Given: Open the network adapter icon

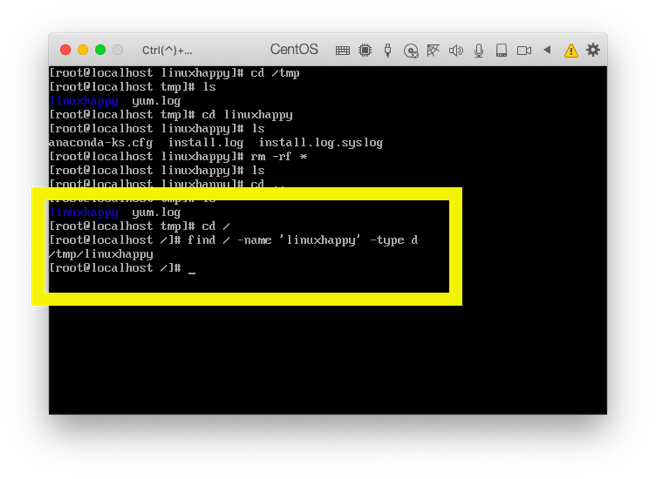Looking at the screenshot, I should pyautogui.click(x=433, y=50).
